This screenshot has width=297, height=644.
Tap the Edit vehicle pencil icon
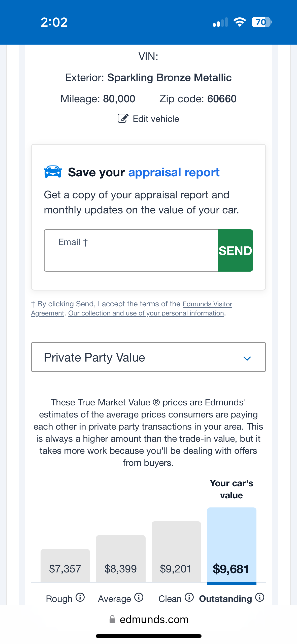(x=123, y=118)
